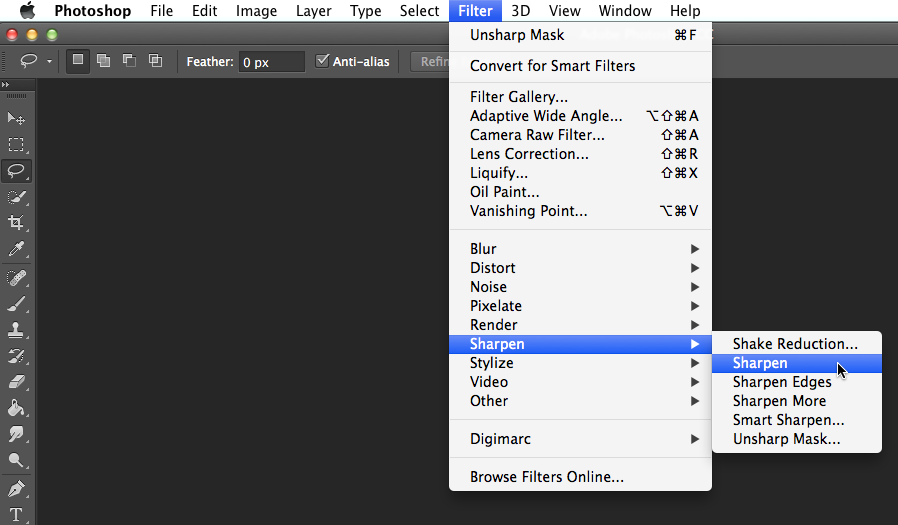This screenshot has width=898, height=525.
Task: Open the Lasso tool preset picker
Action: 37,62
